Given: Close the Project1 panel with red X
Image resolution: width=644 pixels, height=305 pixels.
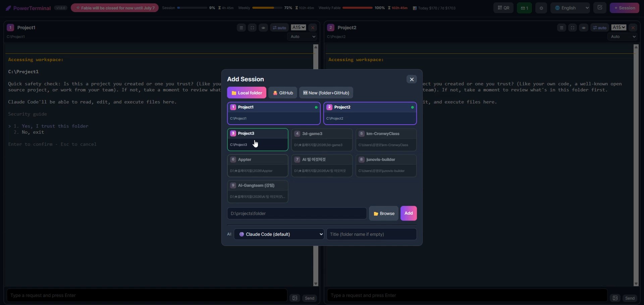Looking at the screenshot, I should (x=313, y=28).
